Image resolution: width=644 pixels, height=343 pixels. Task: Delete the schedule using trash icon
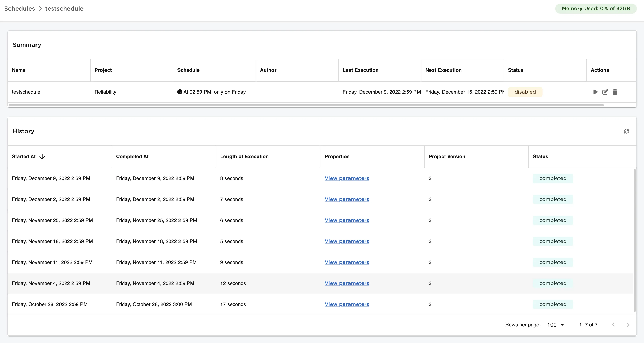pyautogui.click(x=615, y=92)
